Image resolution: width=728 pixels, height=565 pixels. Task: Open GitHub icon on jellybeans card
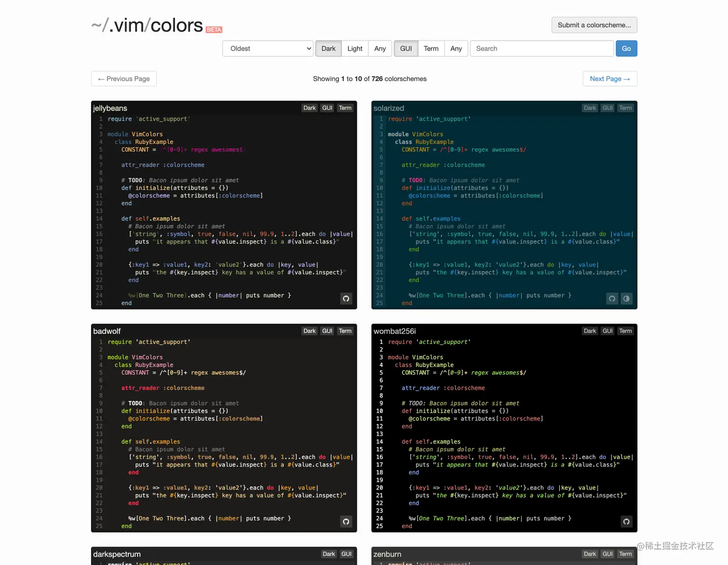pos(346,299)
